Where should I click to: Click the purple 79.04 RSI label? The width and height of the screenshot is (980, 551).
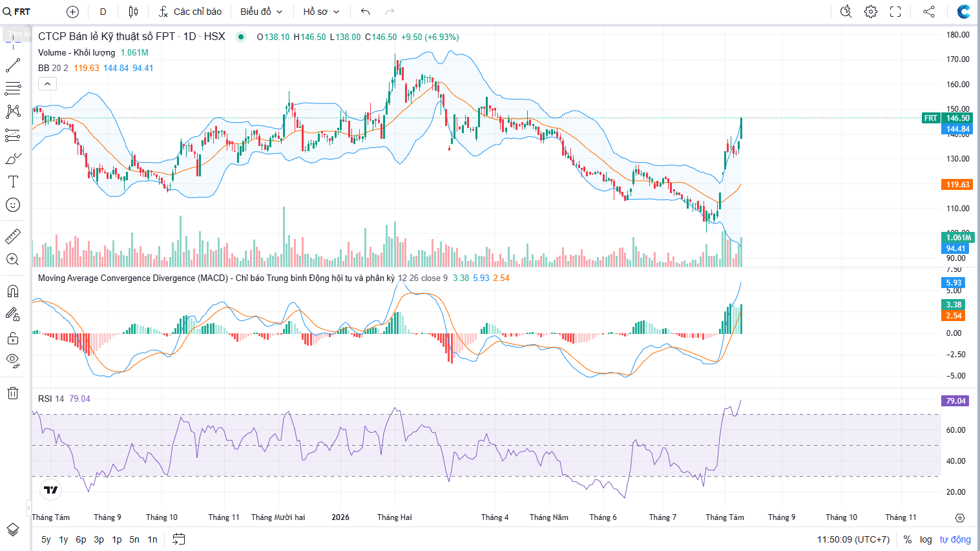point(956,401)
